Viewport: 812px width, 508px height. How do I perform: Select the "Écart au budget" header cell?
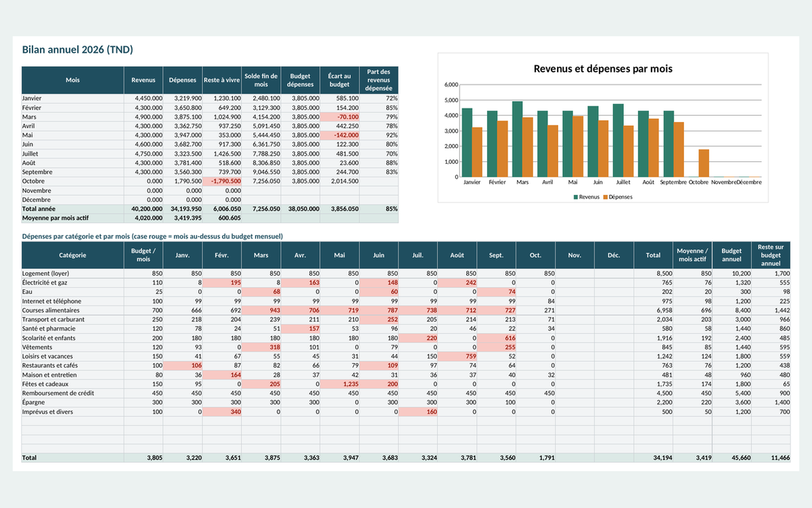[x=340, y=80]
